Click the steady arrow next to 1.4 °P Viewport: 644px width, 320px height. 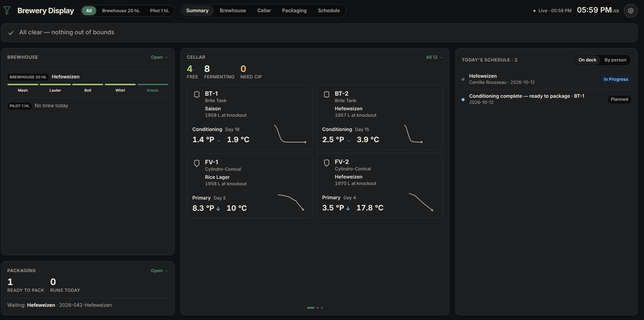click(218, 140)
